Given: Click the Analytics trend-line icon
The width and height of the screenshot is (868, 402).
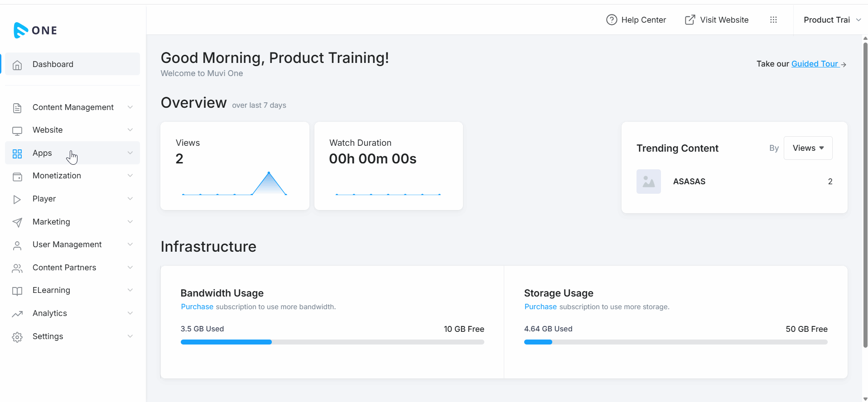Looking at the screenshot, I should [x=17, y=314].
